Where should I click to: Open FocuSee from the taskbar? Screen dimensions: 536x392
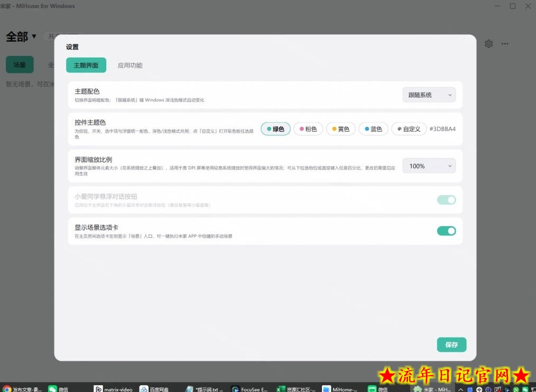(249, 389)
